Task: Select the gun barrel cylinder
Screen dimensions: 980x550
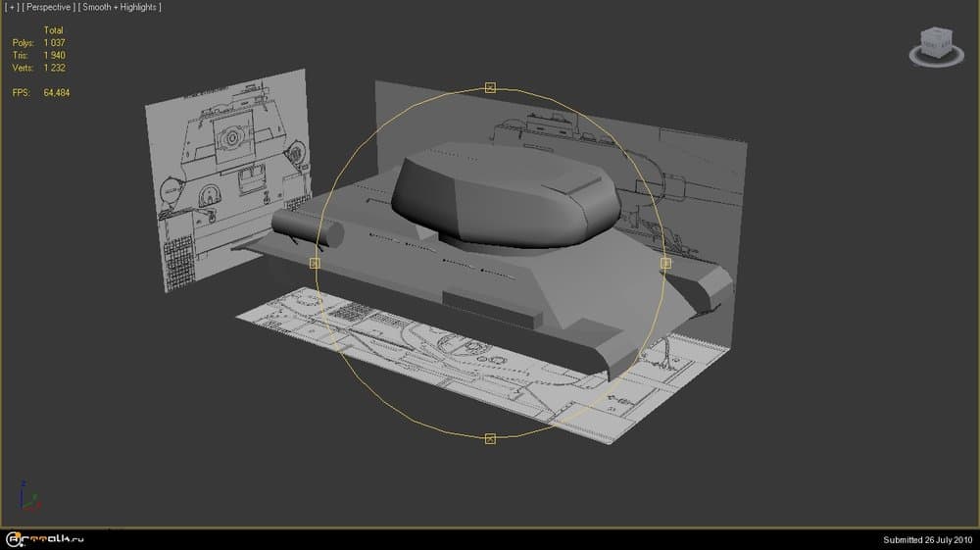Action: (306, 228)
